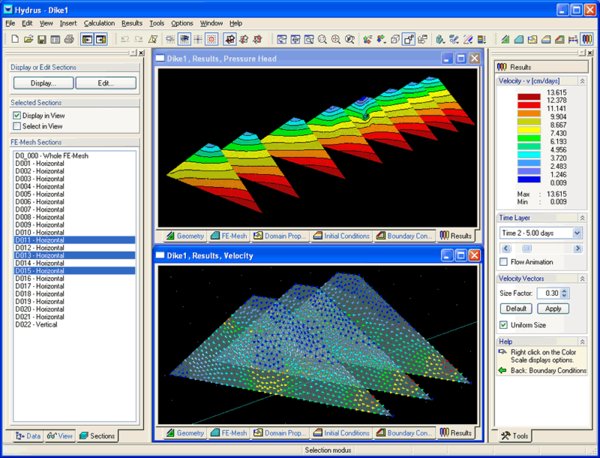Enable the Select in View checkbox
Viewport: 600px width, 458px height.
17,126
